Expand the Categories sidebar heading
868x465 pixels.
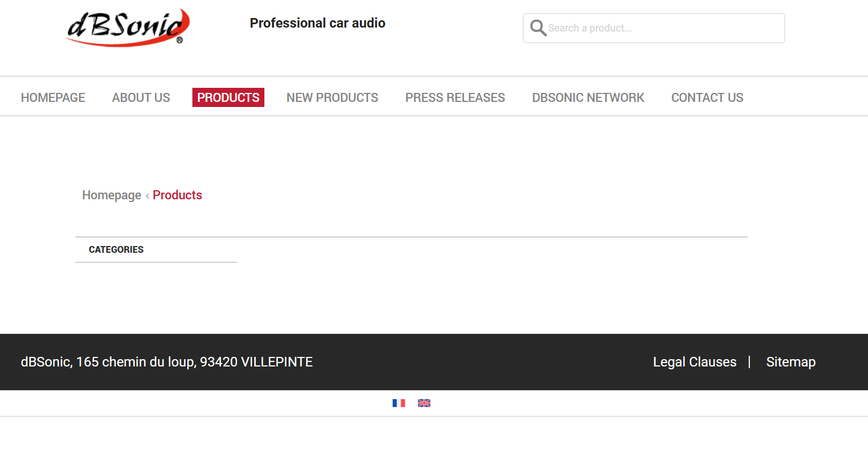click(116, 249)
